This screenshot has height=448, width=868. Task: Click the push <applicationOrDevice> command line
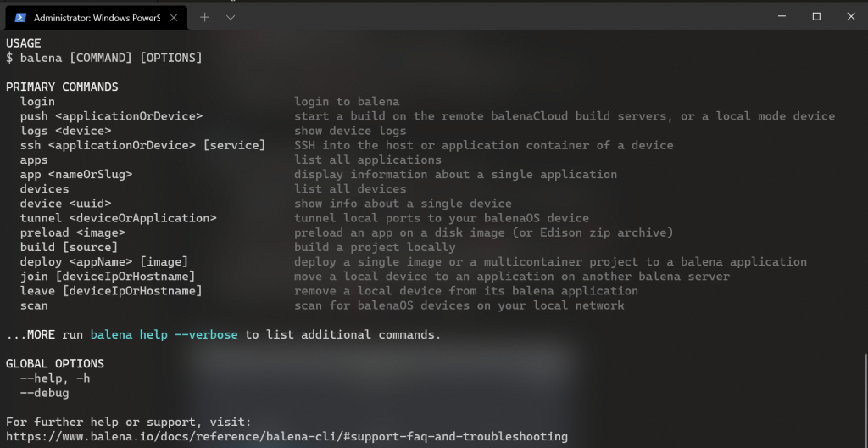[x=111, y=116]
